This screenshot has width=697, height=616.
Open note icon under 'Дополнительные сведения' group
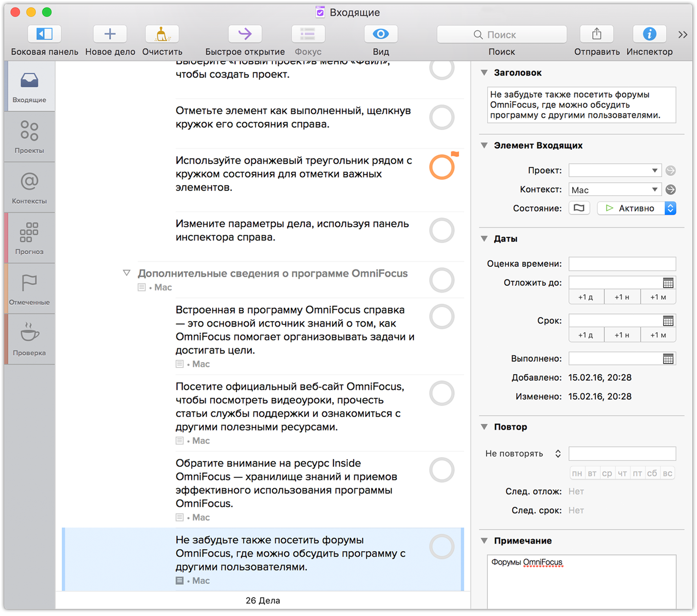pyautogui.click(x=142, y=287)
